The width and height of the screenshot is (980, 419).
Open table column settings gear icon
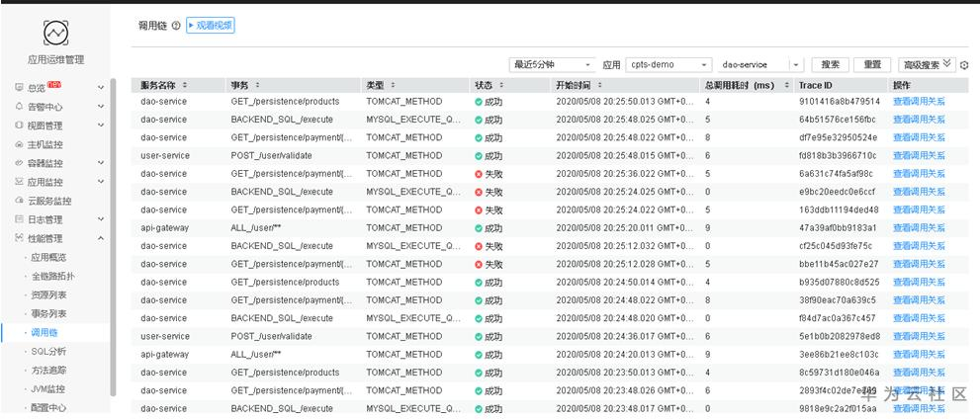point(964,65)
